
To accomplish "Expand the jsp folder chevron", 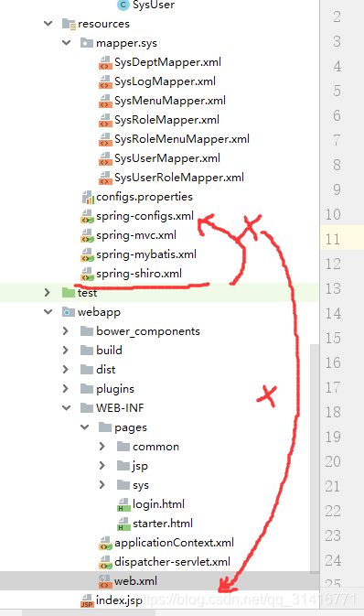I will point(102,466).
